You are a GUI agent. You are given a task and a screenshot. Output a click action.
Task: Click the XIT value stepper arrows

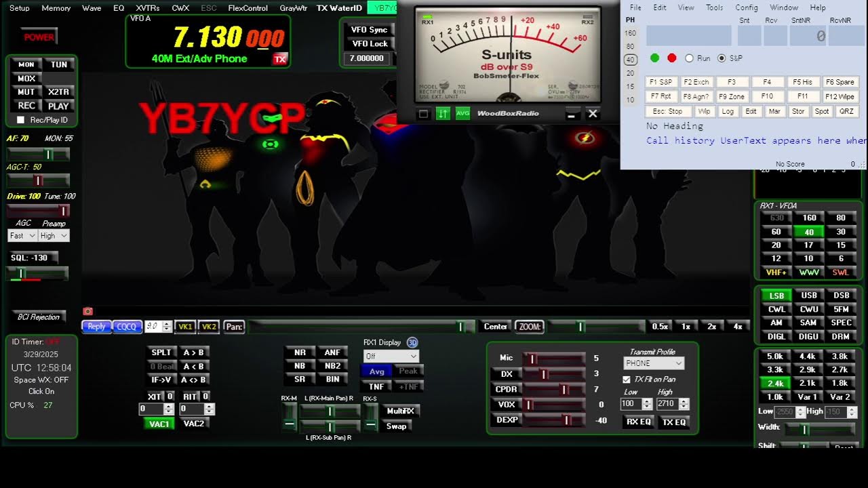pyautogui.click(x=170, y=409)
